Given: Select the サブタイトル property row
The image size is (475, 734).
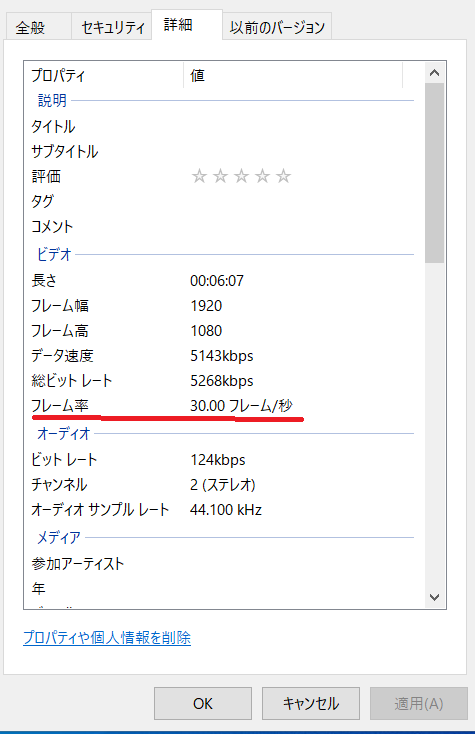Looking at the screenshot, I should tap(219, 151).
